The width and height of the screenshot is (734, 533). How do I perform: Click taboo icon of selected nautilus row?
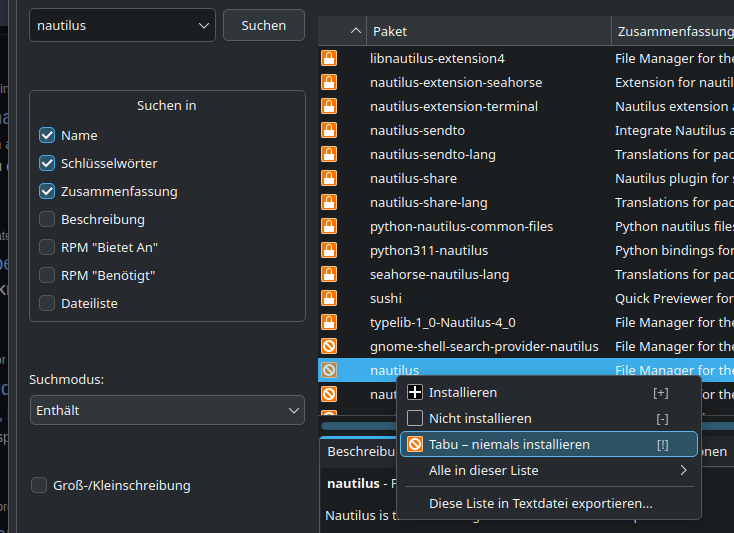coord(329,370)
